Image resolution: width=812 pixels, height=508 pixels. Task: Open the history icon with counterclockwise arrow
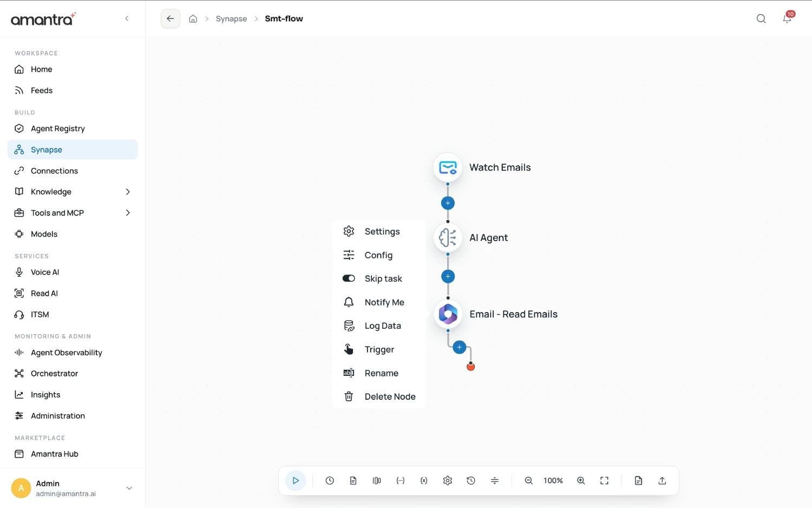pos(471,480)
